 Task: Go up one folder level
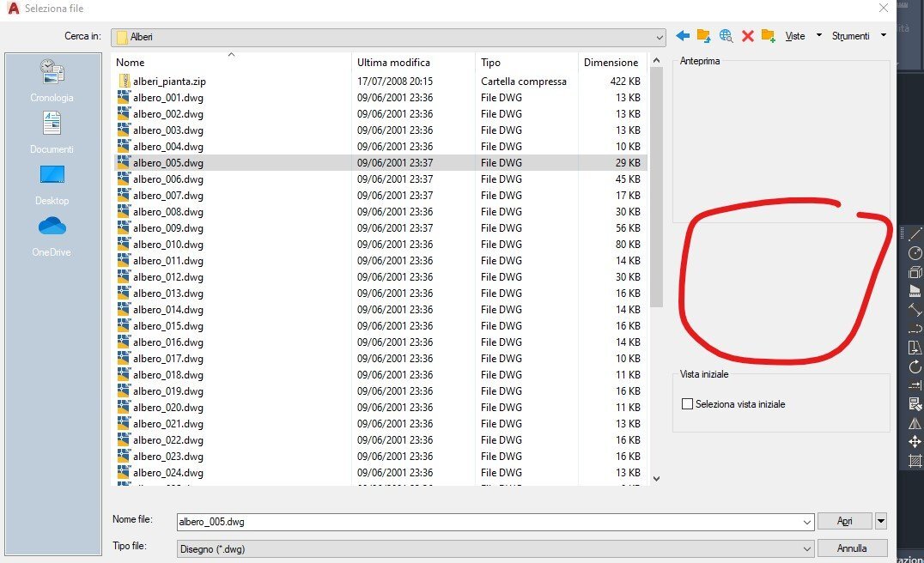coord(703,36)
